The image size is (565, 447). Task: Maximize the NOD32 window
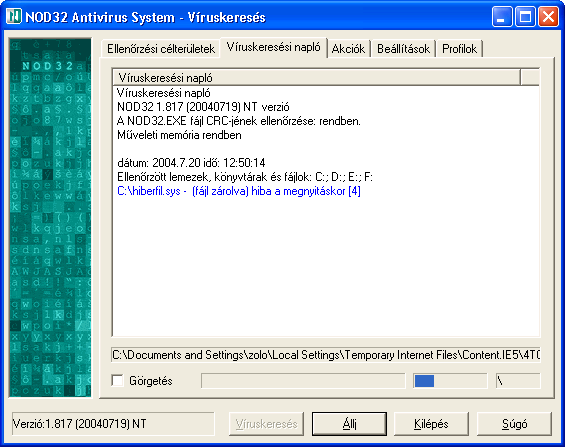coord(525,17)
